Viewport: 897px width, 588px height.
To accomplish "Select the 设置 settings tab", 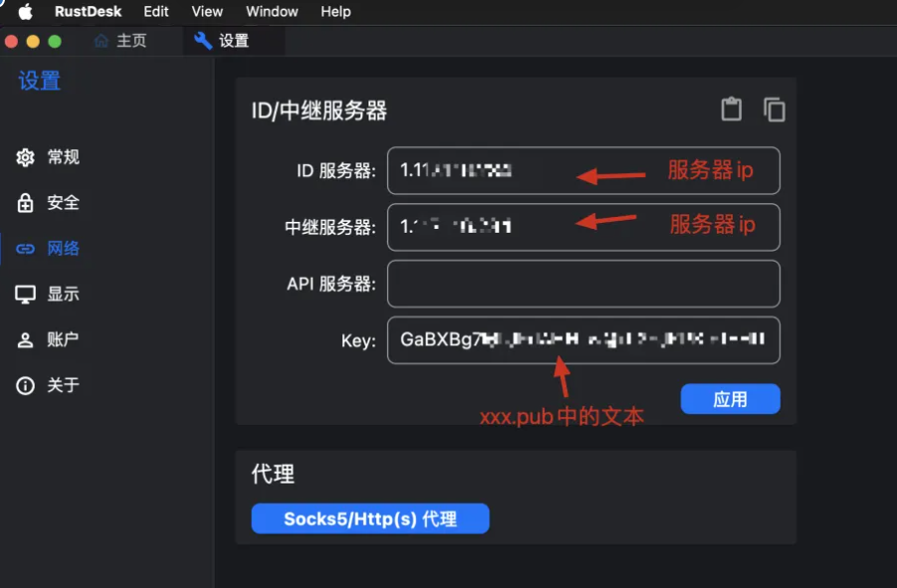I will pyautogui.click(x=233, y=41).
